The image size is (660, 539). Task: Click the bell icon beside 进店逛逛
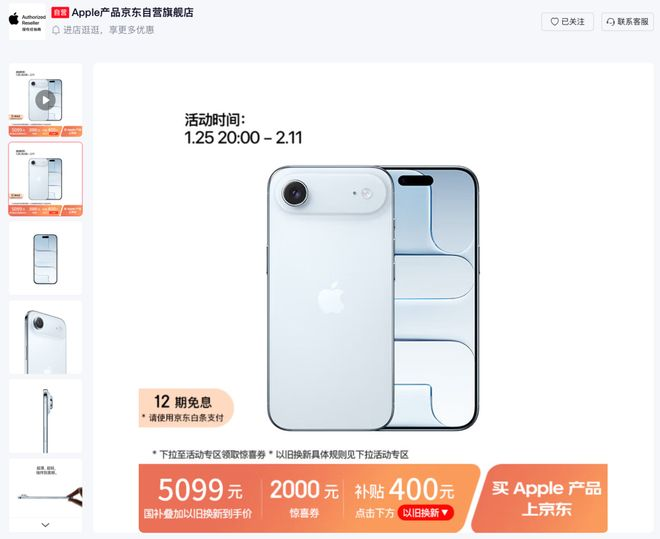[x=56, y=30]
